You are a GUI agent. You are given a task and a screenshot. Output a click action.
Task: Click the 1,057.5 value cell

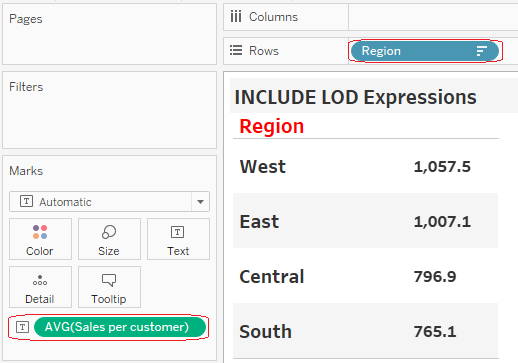(442, 167)
